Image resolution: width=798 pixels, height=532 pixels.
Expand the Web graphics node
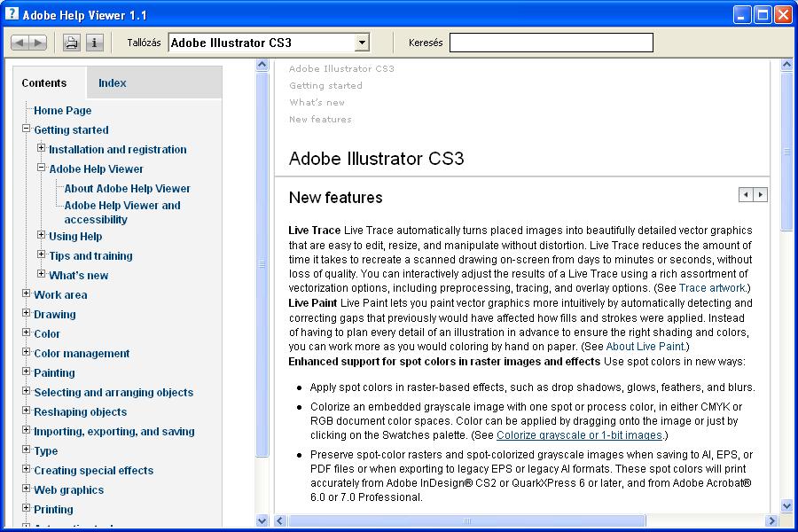click(x=27, y=489)
